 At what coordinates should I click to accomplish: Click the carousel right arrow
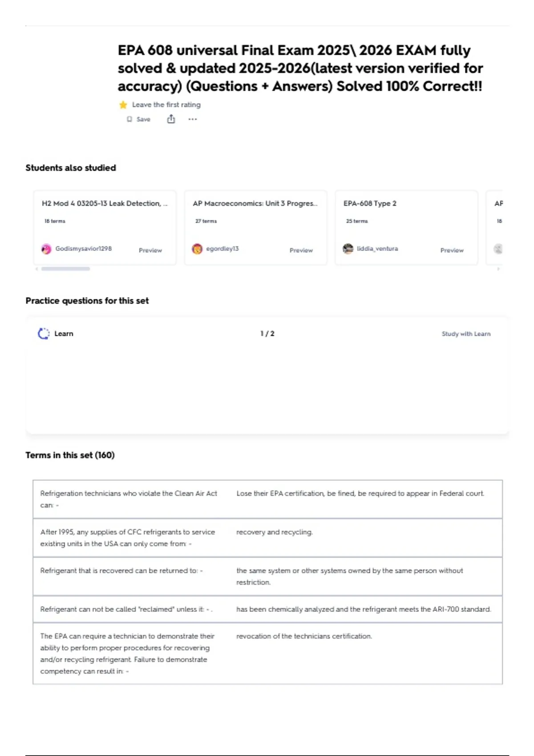[498, 269]
